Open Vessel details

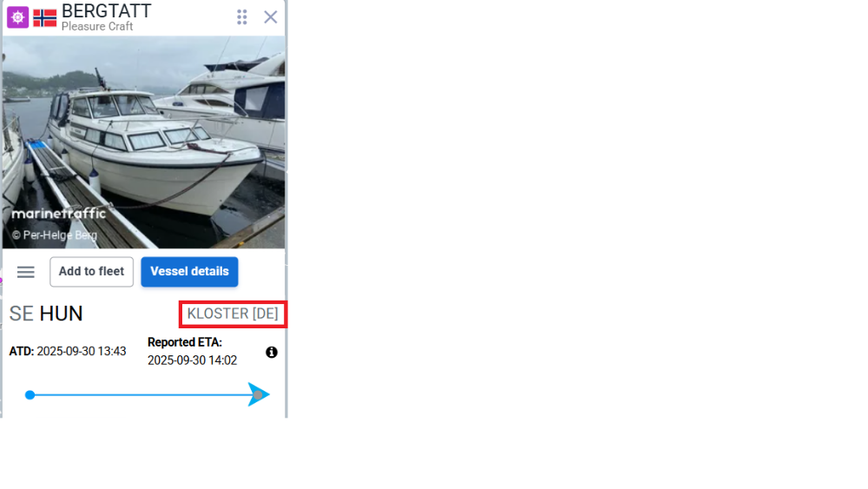(x=189, y=272)
